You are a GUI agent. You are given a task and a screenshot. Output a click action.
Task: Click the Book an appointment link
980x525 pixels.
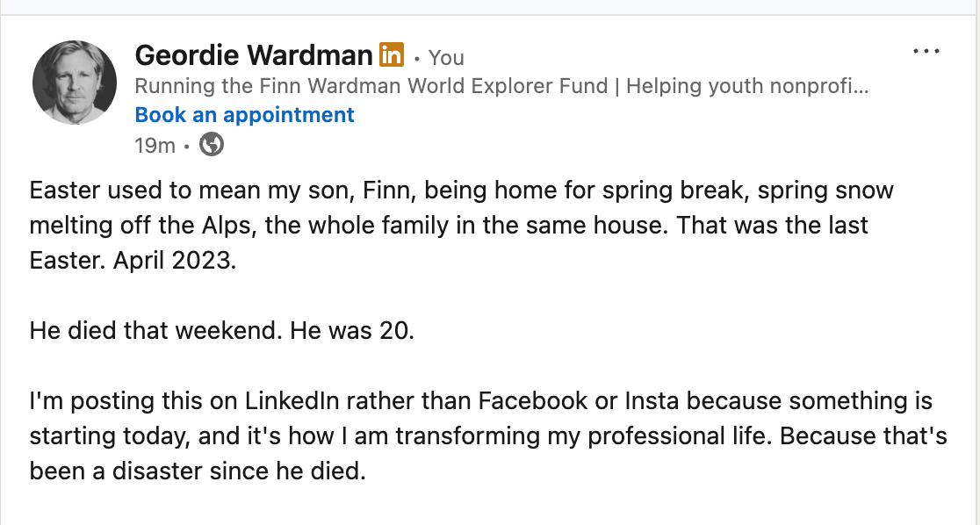point(244,115)
